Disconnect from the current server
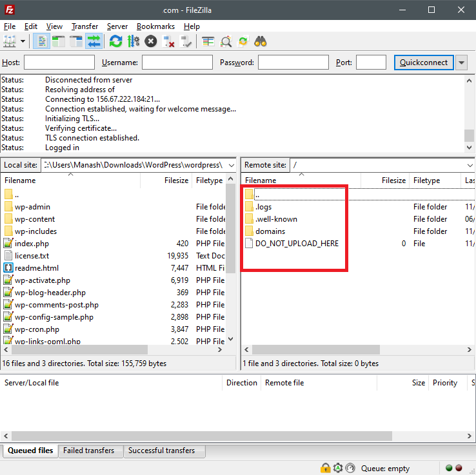 [x=168, y=41]
